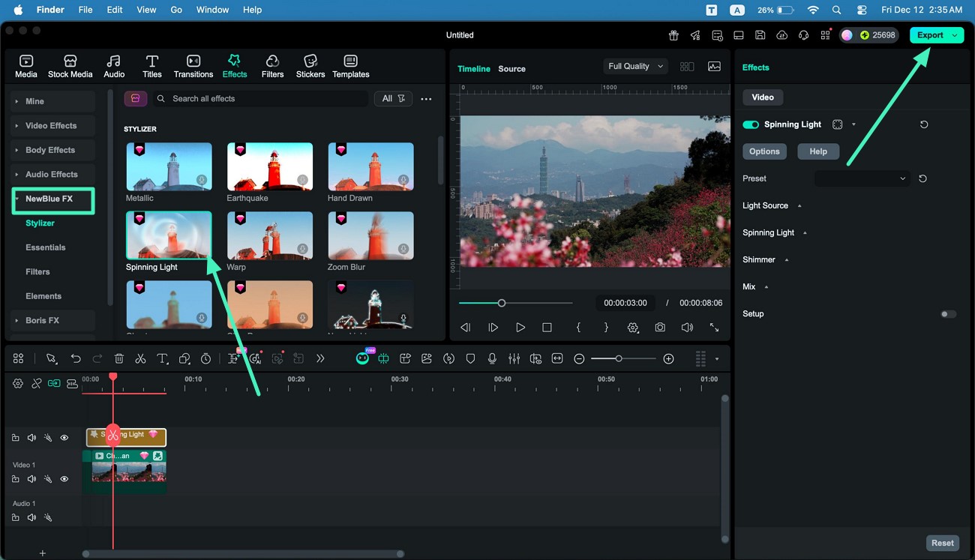Open the Window menu in the menu bar
Image resolution: width=975 pixels, height=560 pixels.
(x=212, y=10)
